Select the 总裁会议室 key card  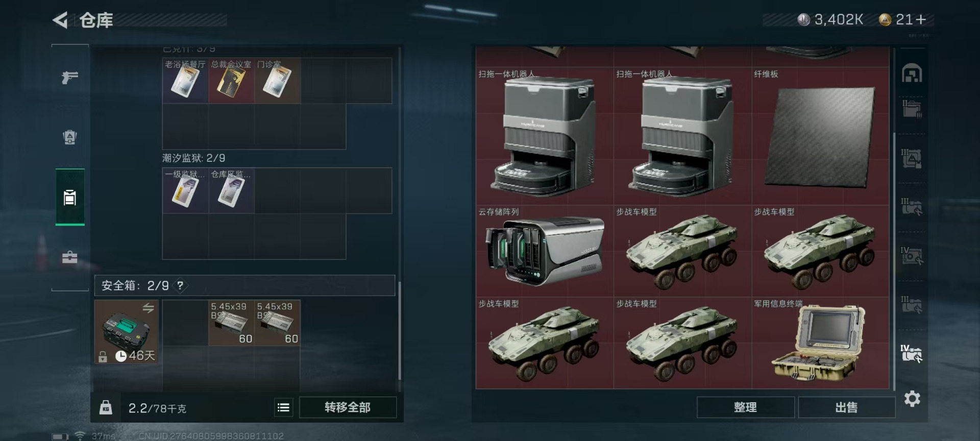point(231,81)
